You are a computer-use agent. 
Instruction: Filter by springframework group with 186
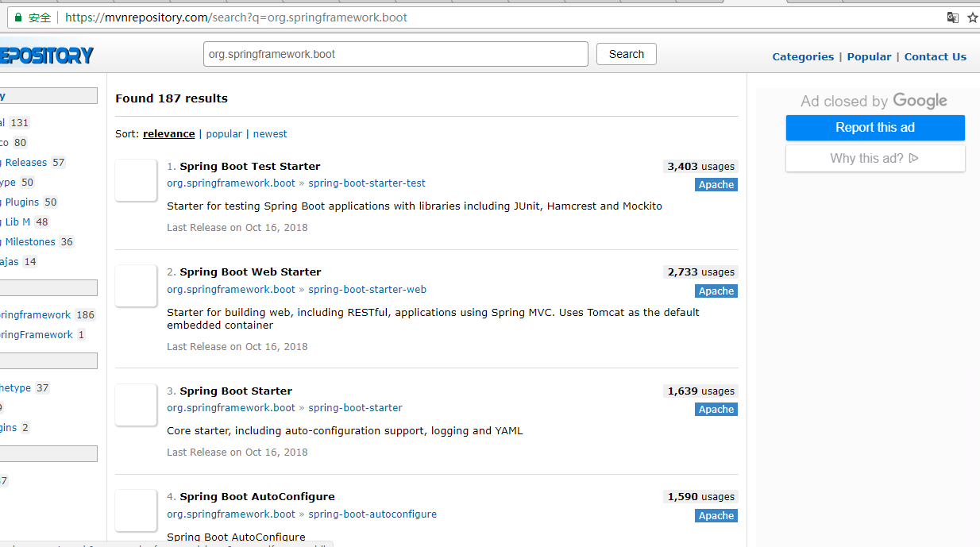(48, 315)
